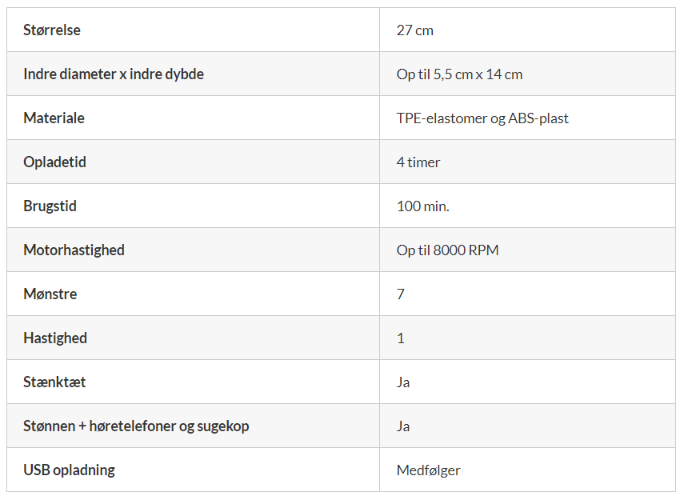This screenshot has width=681, height=497.
Task: Click the 'Stænktæt' row label
Action: click(54, 382)
